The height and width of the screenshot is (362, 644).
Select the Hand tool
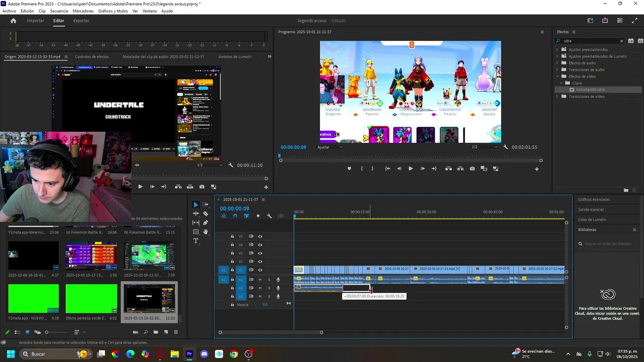point(205,232)
